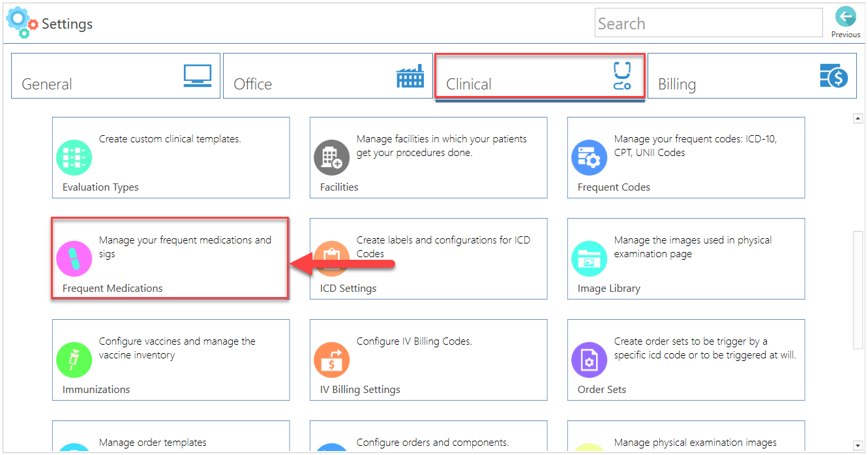
Task: Open the Immunizations label
Action: (x=97, y=390)
